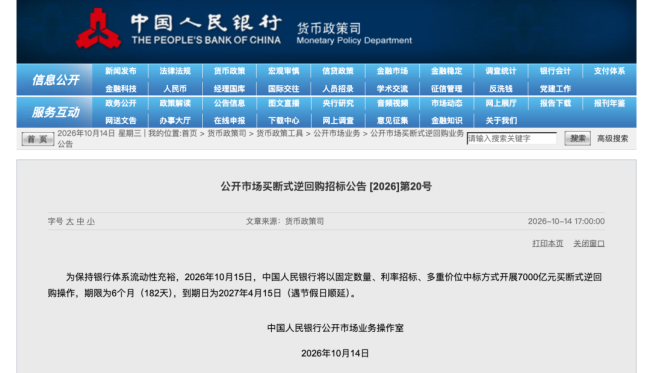Image resolution: width=650 pixels, height=373 pixels.
Task: Visit the 网上展厅 page
Action: 501,103
